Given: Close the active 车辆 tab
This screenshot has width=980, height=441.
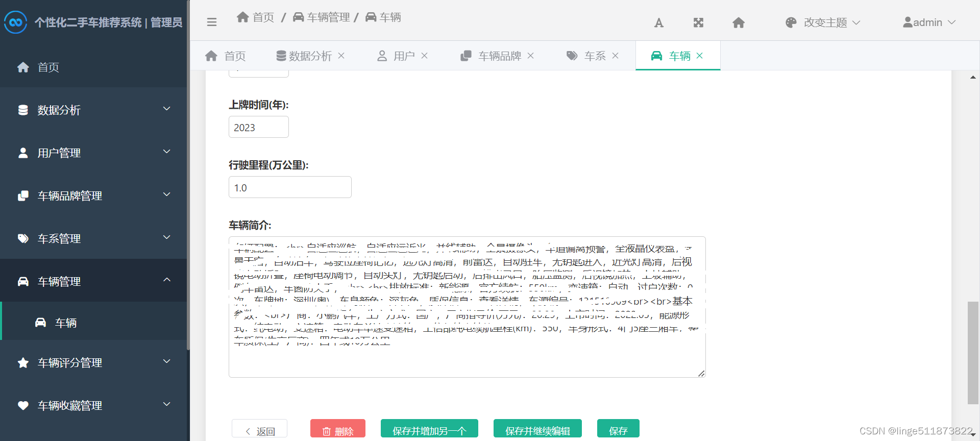Looking at the screenshot, I should [x=700, y=56].
